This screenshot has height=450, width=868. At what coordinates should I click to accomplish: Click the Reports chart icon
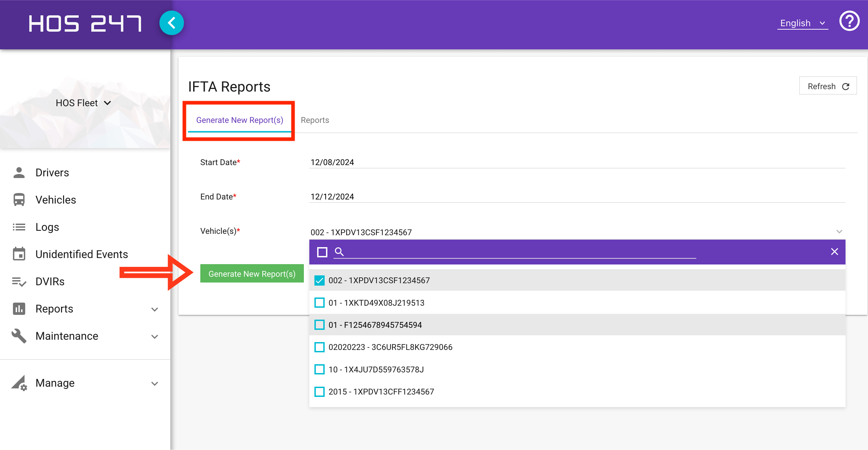pyautogui.click(x=19, y=309)
